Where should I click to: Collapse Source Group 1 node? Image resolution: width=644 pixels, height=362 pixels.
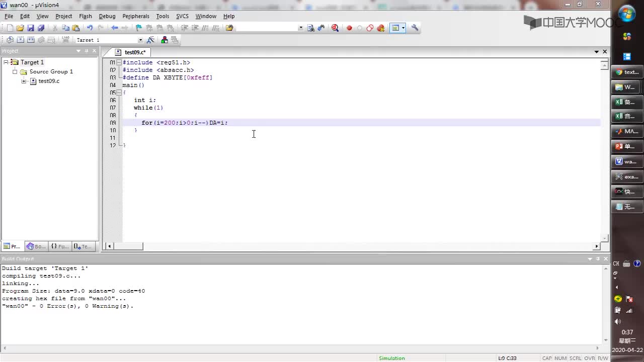pos(15,72)
